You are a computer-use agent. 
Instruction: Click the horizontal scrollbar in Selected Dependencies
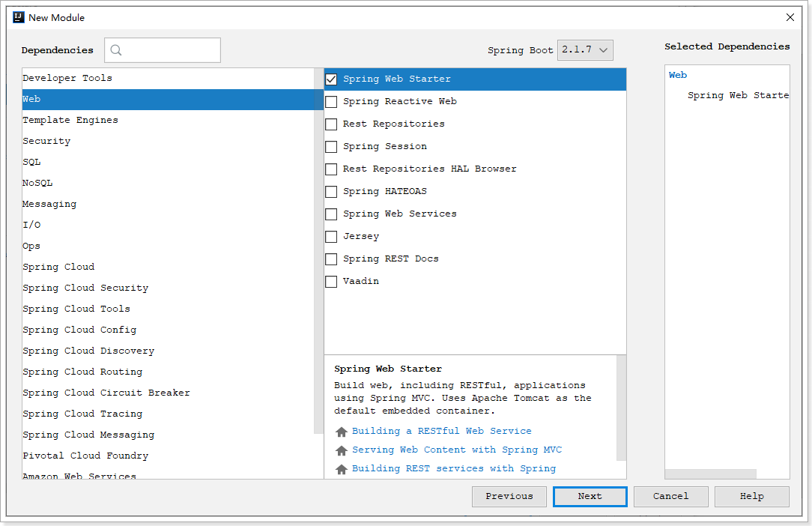tap(710, 474)
